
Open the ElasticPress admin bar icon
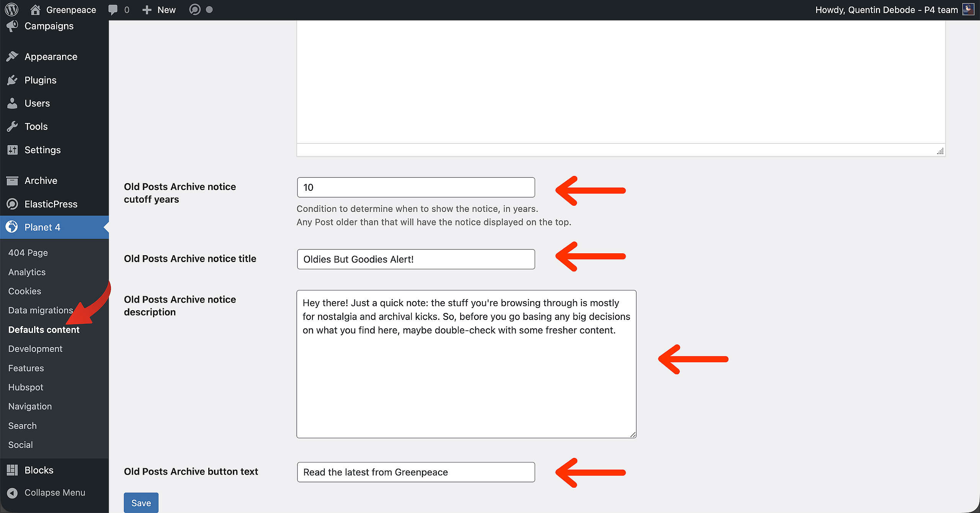point(195,10)
